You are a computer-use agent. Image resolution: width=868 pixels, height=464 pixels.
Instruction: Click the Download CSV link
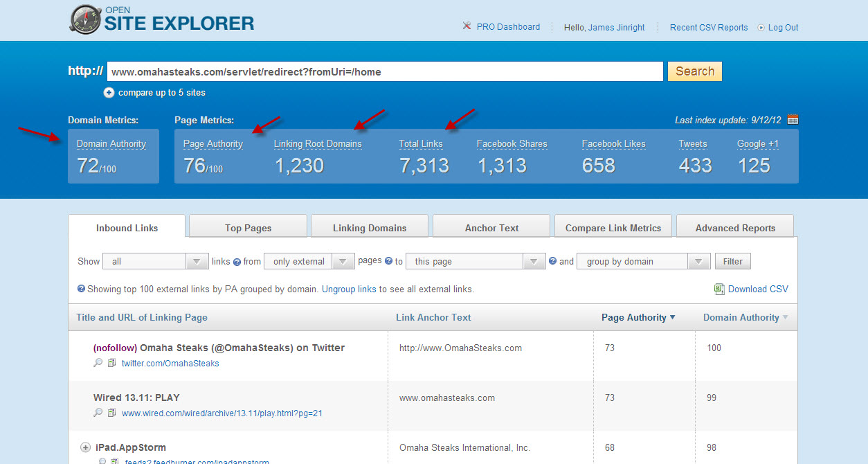(758, 289)
